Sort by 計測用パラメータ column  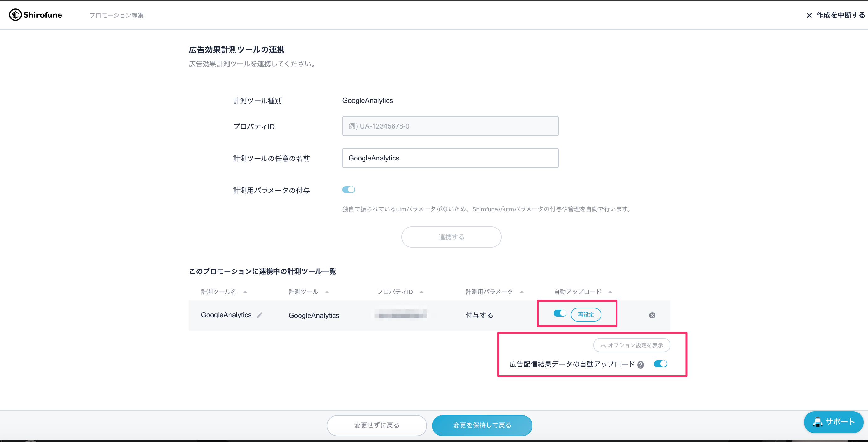click(x=494, y=292)
